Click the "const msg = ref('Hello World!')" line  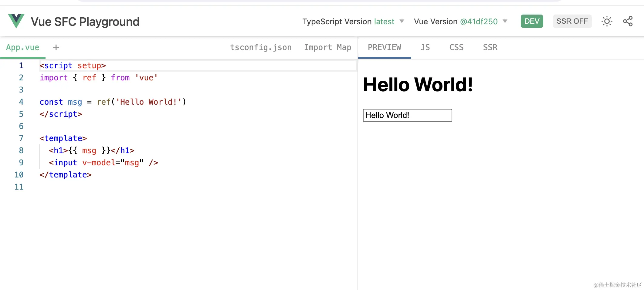tap(113, 102)
